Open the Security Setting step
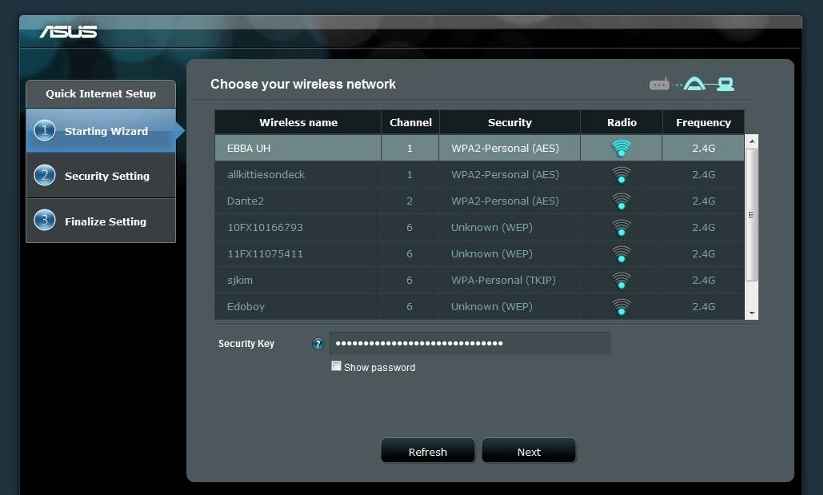 tap(101, 176)
